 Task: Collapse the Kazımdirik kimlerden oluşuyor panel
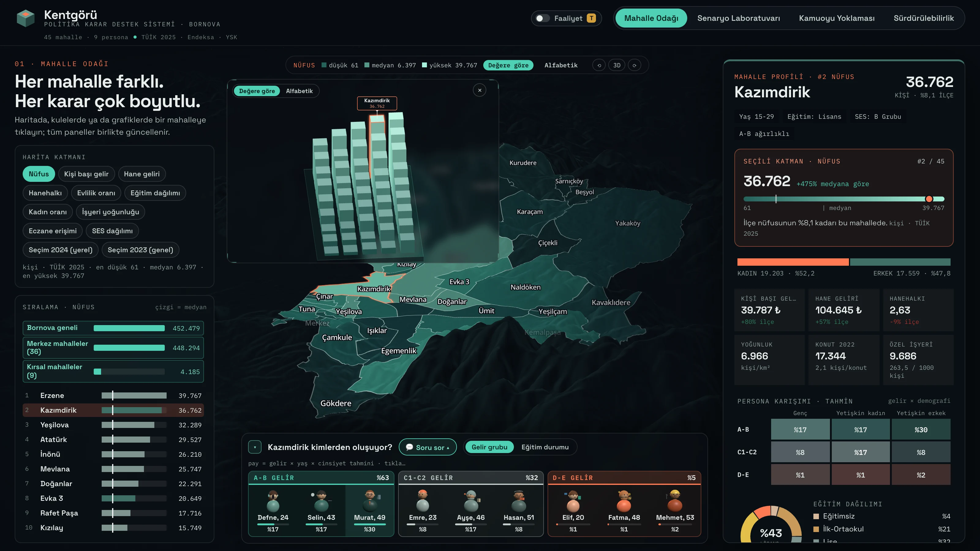(x=255, y=447)
